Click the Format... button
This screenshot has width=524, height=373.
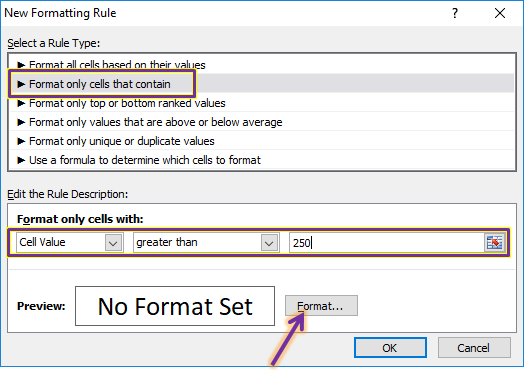pos(321,305)
